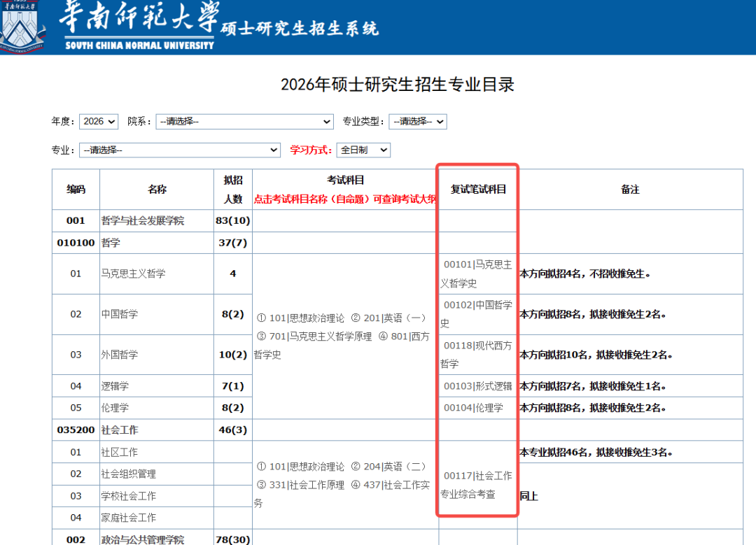Expand the 专业 selection dropdown

pyautogui.click(x=180, y=150)
